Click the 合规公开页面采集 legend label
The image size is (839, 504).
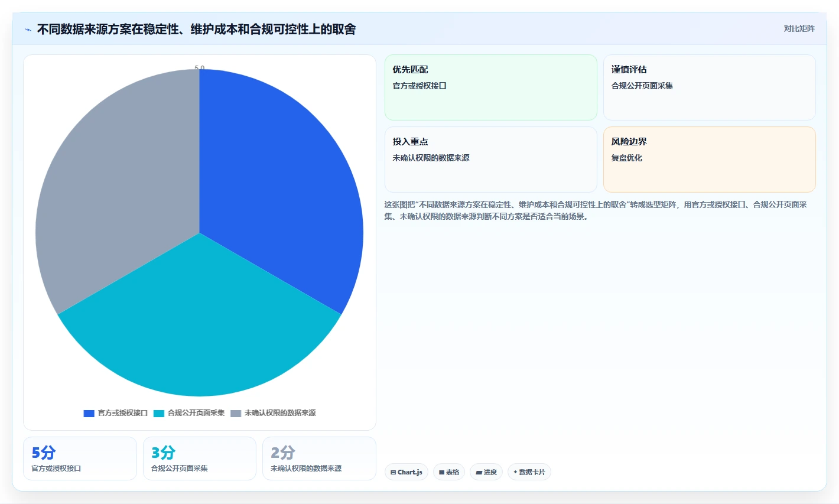click(x=196, y=413)
